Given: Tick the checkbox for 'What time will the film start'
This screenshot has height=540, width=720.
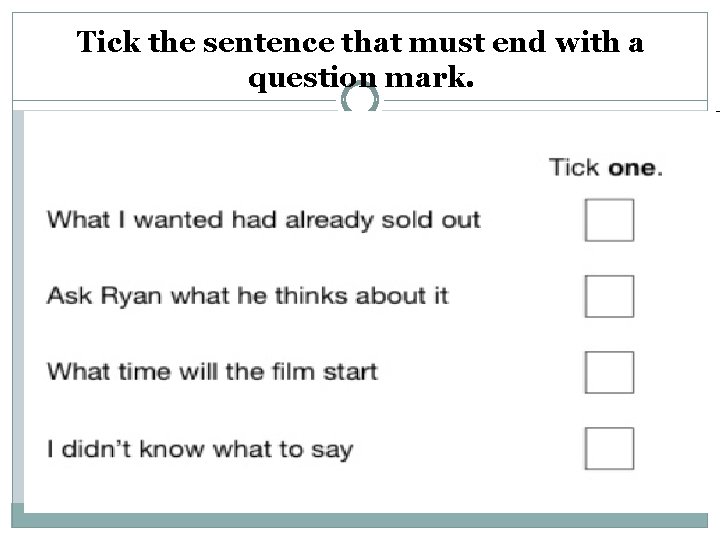Looking at the screenshot, I should 609,372.
